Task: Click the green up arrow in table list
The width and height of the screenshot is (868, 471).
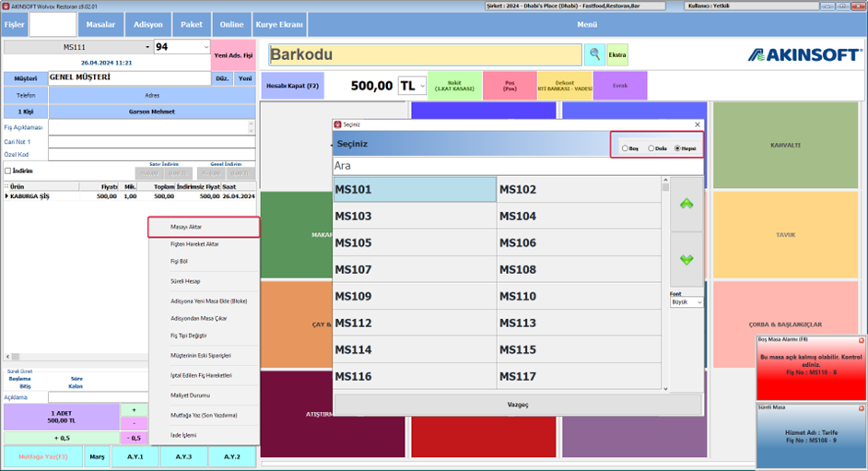Action: tap(686, 205)
